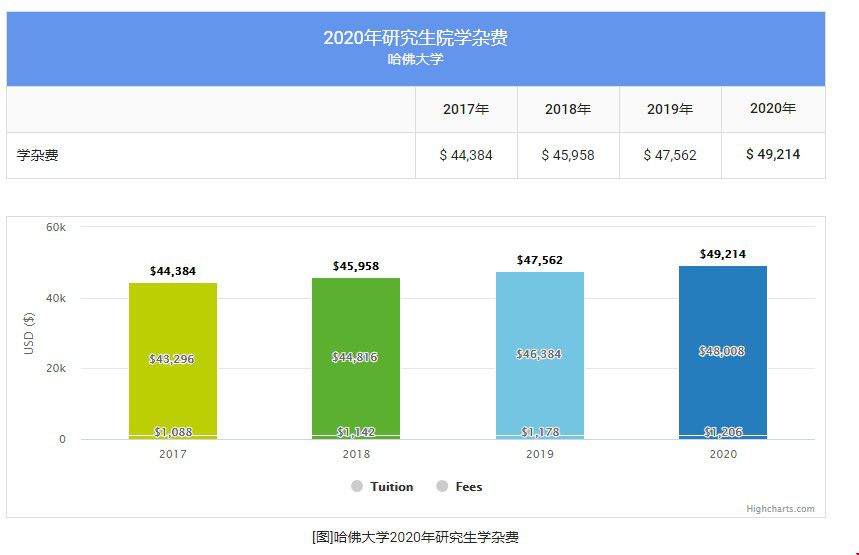Click the $49,214 total above 2020 bar
The width and height of the screenshot is (859, 555).
click(723, 254)
